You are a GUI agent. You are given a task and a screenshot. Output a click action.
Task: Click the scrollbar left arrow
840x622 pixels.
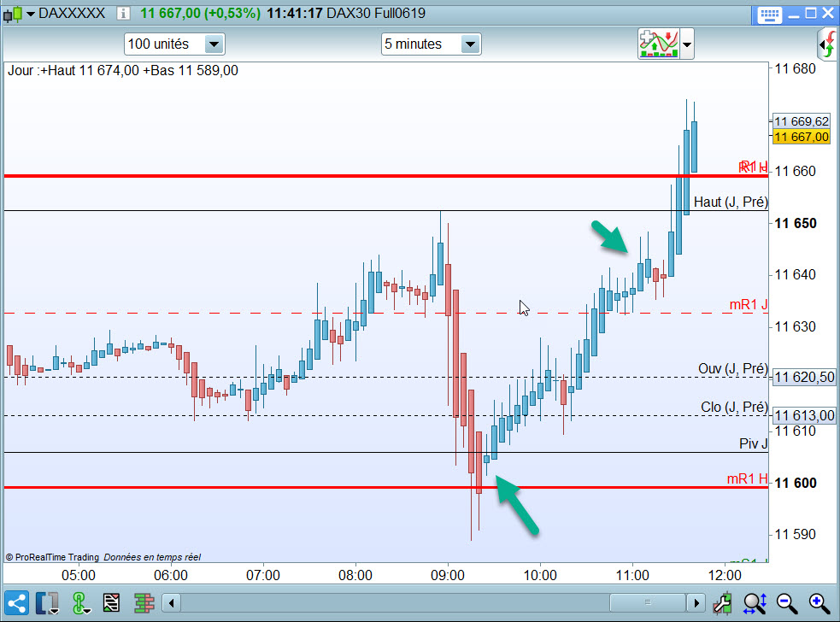pyautogui.click(x=172, y=603)
